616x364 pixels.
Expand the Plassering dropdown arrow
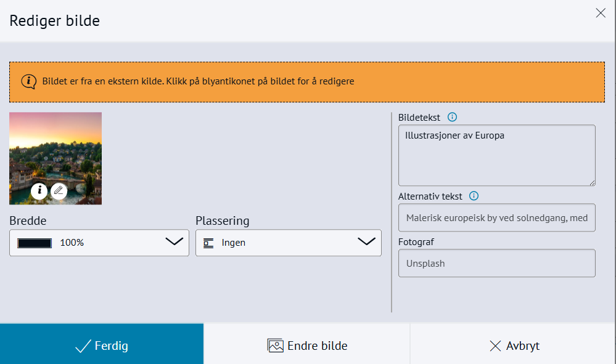click(x=367, y=242)
